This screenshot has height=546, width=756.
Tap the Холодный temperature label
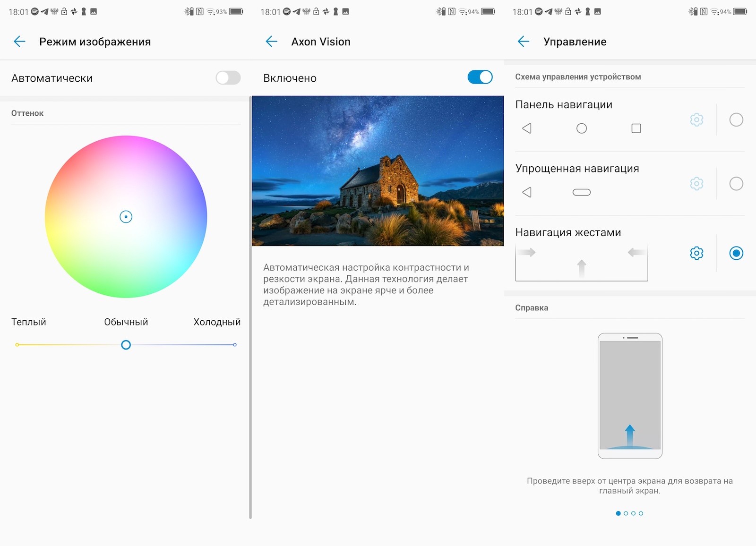coord(217,322)
